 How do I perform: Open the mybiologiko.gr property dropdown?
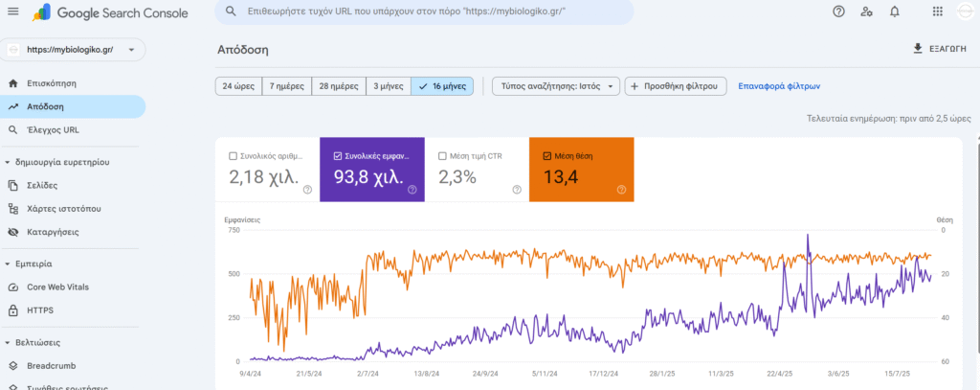click(72, 50)
